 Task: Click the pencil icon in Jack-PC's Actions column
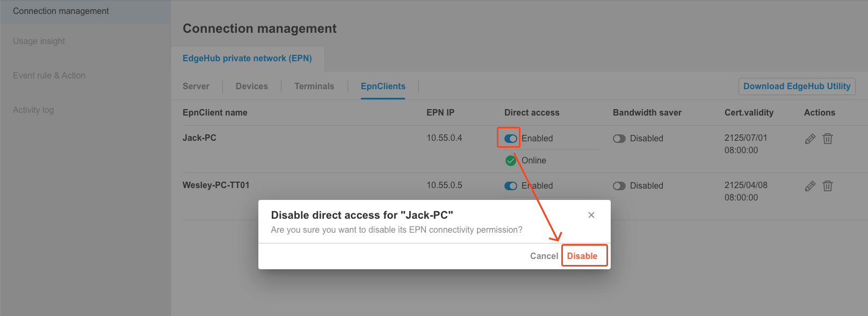pos(810,138)
